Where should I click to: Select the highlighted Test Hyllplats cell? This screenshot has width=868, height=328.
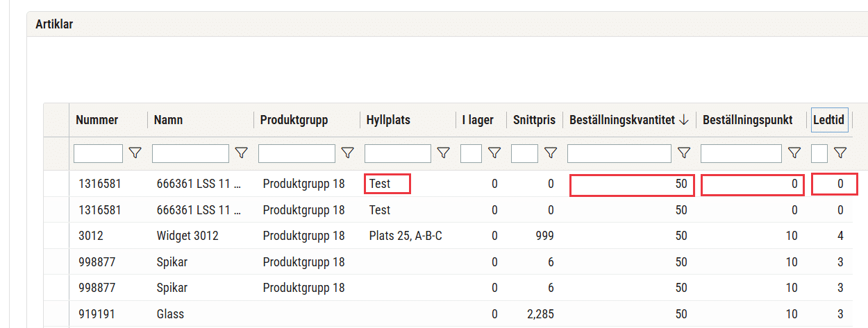(387, 184)
